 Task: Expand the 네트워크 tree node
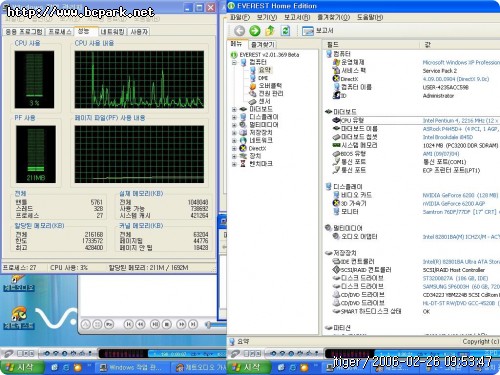point(234,141)
